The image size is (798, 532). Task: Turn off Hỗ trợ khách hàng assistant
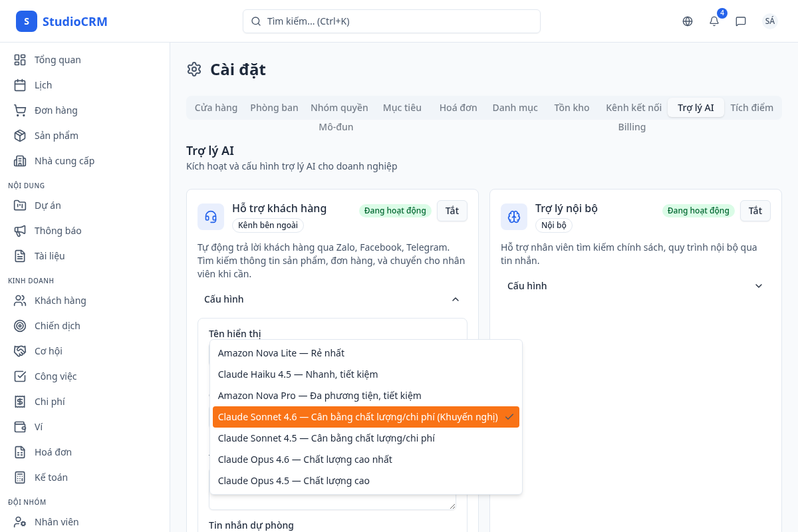pyautogui.click(x=452, y=211)
